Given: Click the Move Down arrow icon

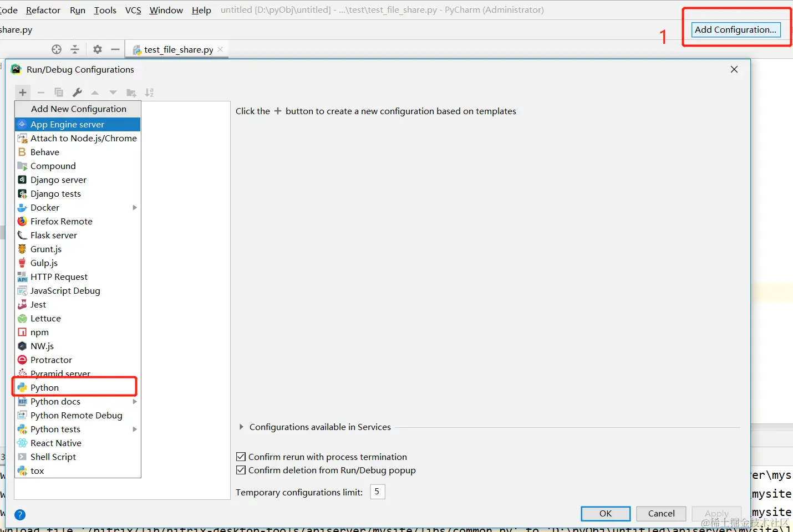Looking at the screenshot, I should [x=113, y=93].
